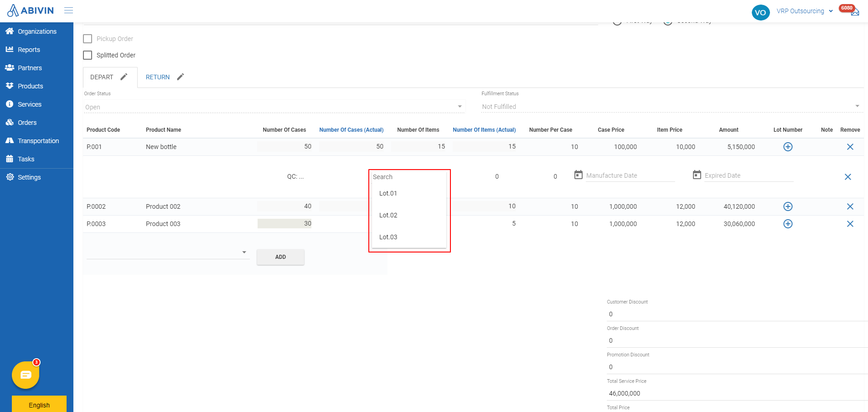The width and height of the screenshot is (868, 412).
Task: Click the 5,150,000 amount cell
Action: coord(741,147)
